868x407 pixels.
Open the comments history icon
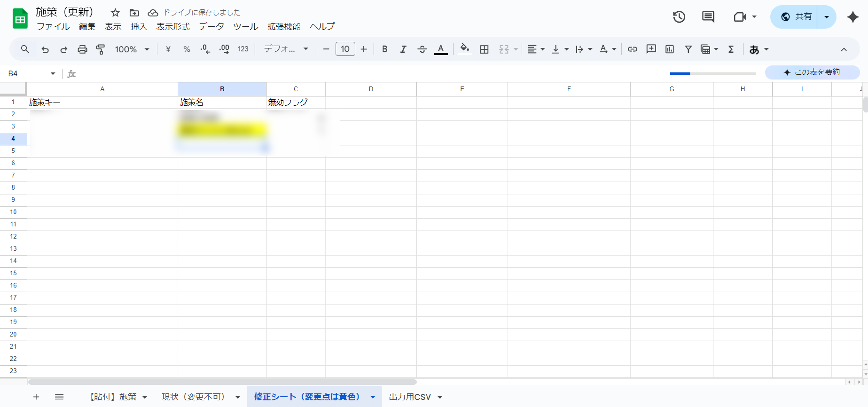[708, 17]
